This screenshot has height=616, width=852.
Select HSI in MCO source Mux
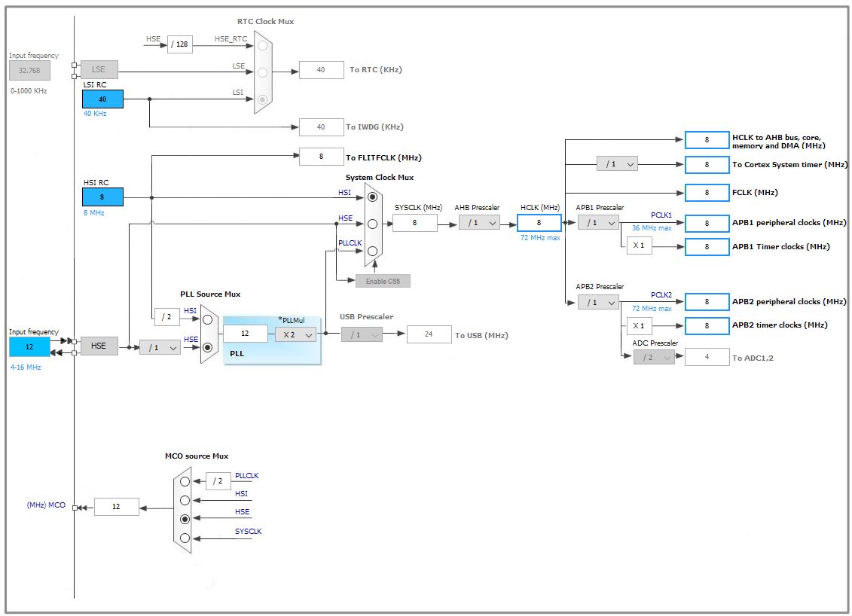[x=185, y=500]
